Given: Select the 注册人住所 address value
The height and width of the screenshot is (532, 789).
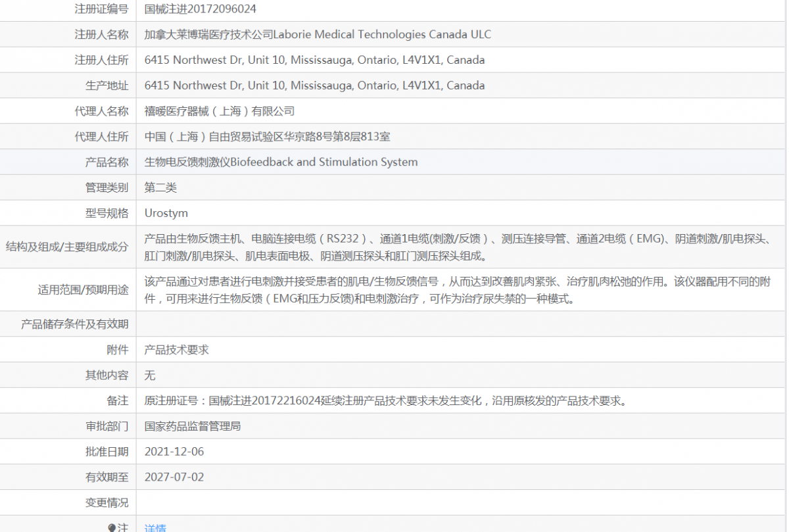Looking at the screenshot, I should coord(315,60).
